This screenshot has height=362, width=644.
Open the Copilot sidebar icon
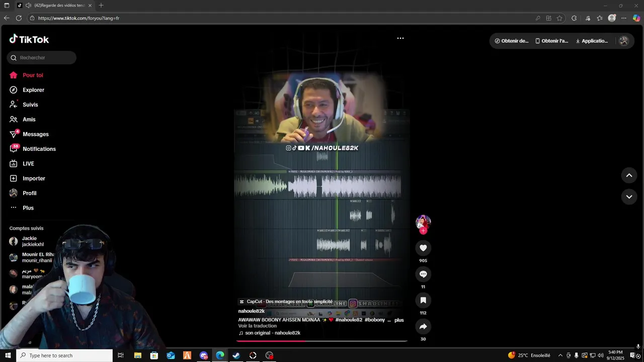click(x=636, y=18)
